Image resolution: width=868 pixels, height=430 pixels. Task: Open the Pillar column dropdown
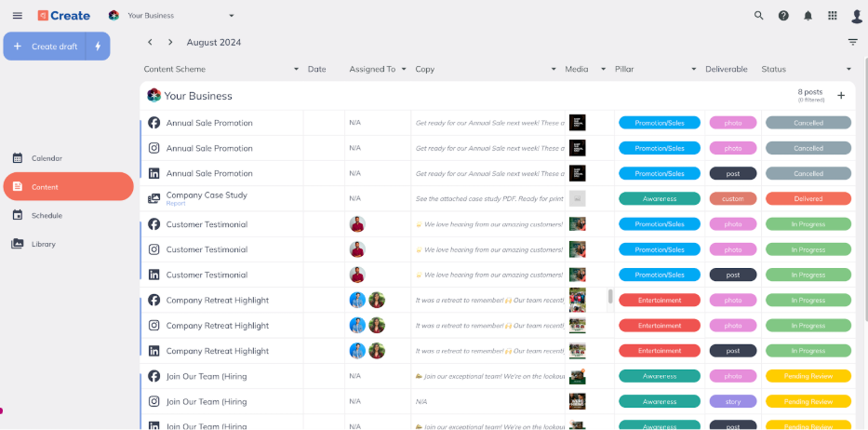pyautogui.click(x=694, y=69)
